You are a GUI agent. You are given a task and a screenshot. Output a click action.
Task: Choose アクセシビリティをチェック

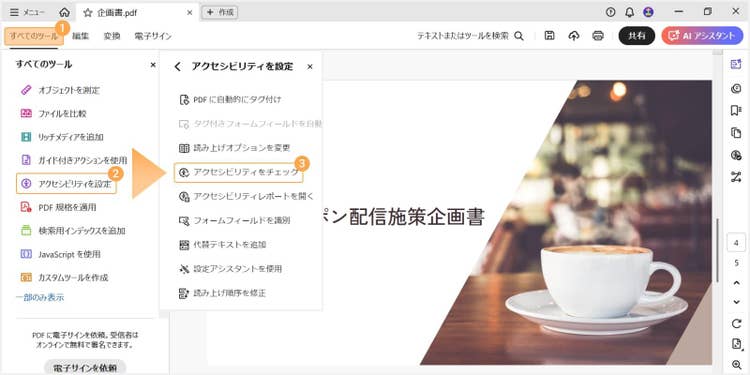(239, 173)
